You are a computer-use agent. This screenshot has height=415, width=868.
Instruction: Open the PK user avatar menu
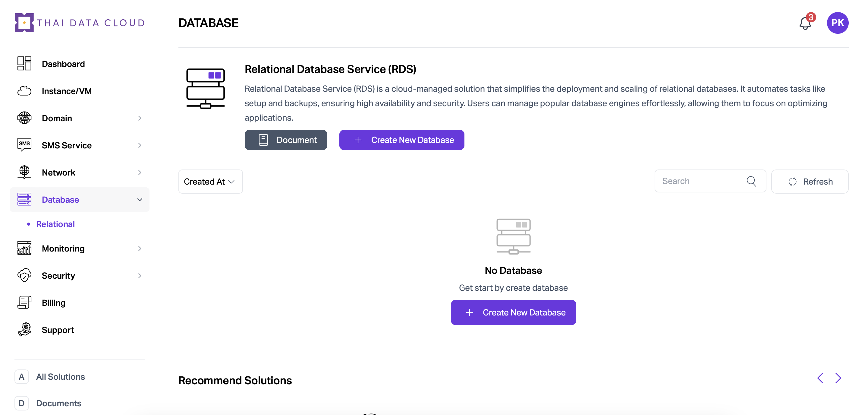coord(837,23)
